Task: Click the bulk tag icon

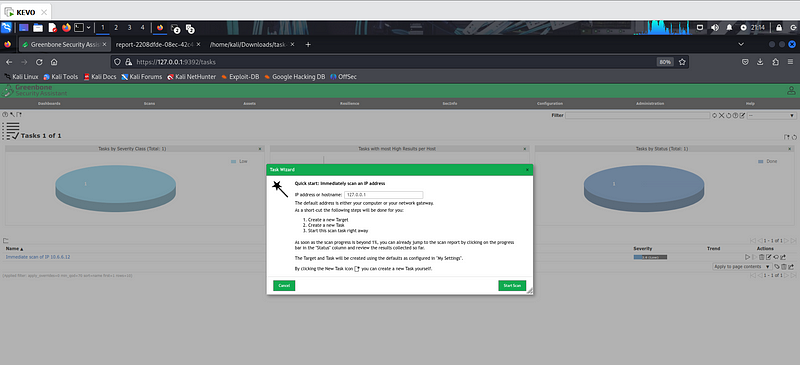Action: tap(777, 266)
